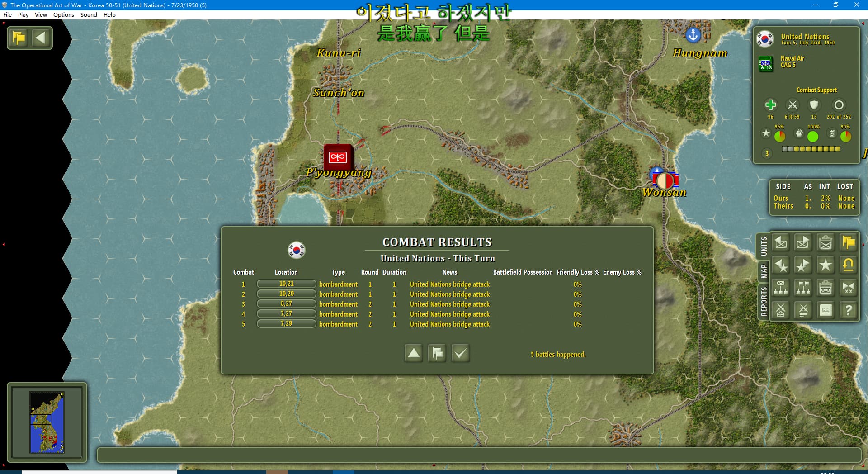The height and width of the screenshot is (474, 868).
Task: Click the division XX bowtie icon
Action: (x=849, y=288)
